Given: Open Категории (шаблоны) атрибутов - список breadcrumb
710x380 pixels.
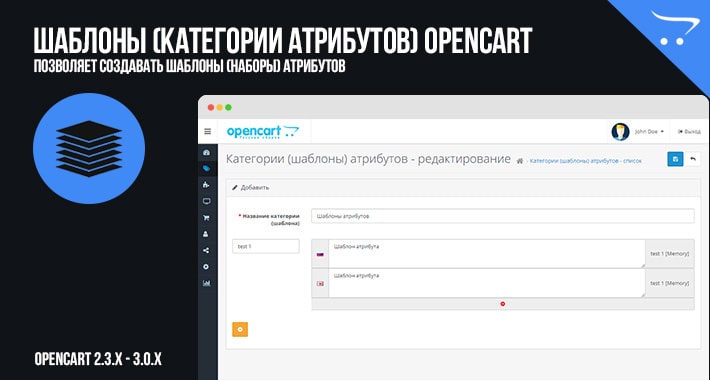Looking at the screenshot, I should (585, 161).
